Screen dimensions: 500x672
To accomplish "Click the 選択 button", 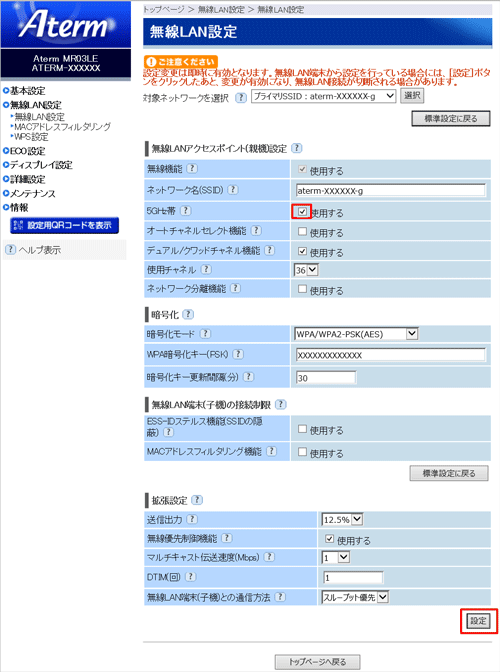I will (412, 96).
